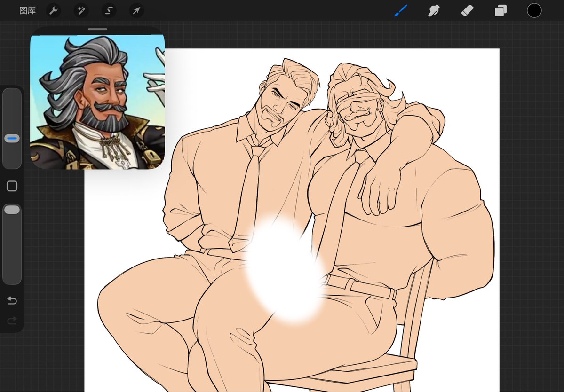The width and height of the screenshot is (564, 392).
Task: Activate the Transform arrow tool
Action: 136,11
